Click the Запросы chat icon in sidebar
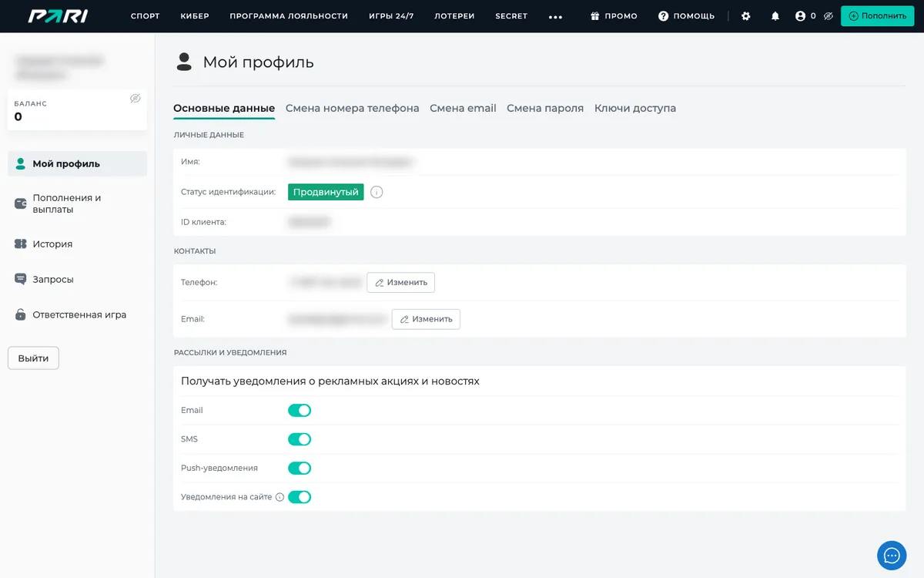 (x=21, y=279)
